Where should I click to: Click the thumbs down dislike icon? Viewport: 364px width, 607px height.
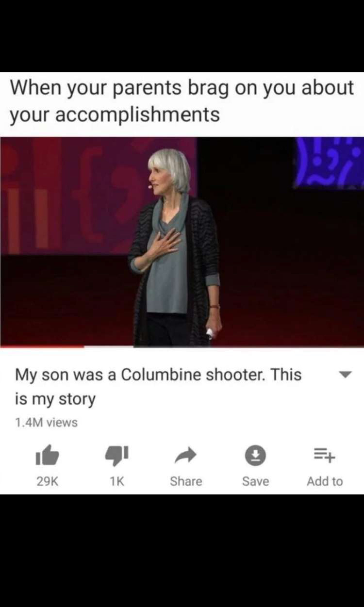116,455
